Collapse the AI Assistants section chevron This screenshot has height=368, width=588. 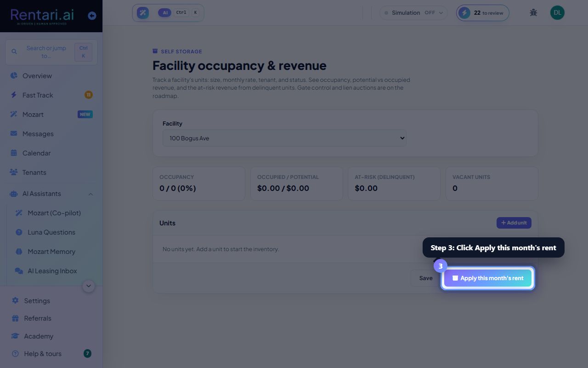point(90,194)
